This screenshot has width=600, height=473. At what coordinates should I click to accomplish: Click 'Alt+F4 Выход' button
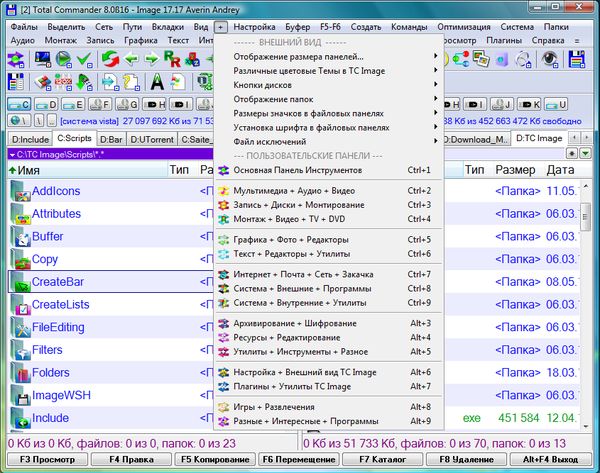coord(550,459)
